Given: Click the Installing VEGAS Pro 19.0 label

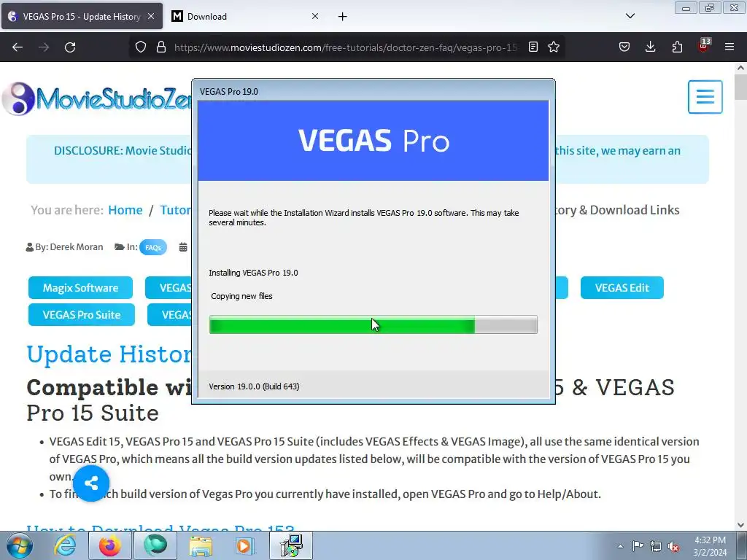Looking at the screenshot, I should pyautogui.click(x=253, y=273).
